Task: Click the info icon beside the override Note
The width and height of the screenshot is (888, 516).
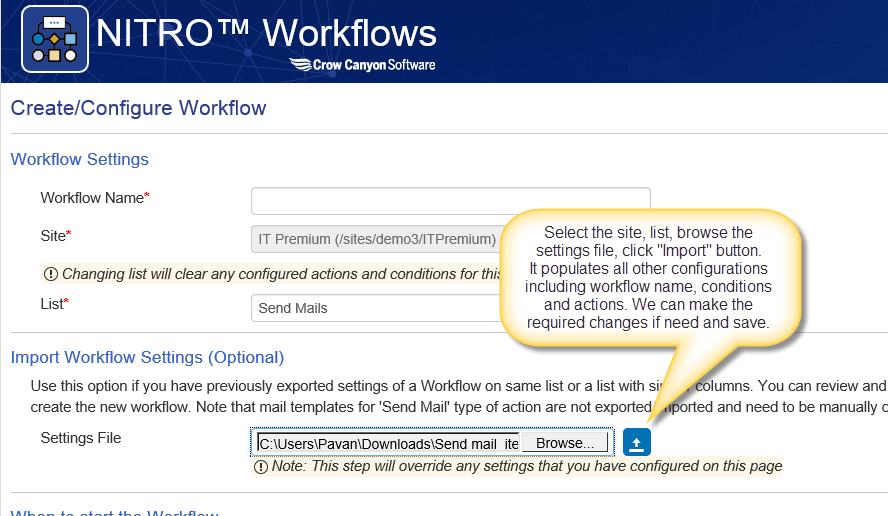Action: [x=261, y=467]
